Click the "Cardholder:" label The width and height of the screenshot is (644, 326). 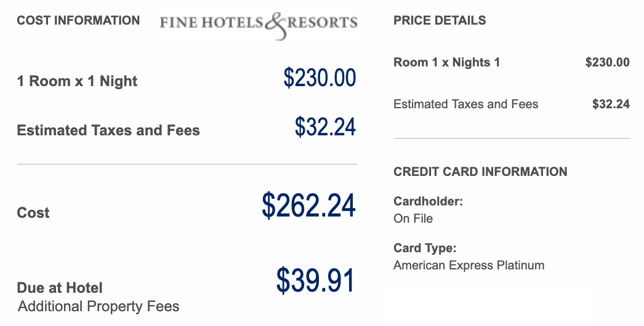tap(428, 201)
